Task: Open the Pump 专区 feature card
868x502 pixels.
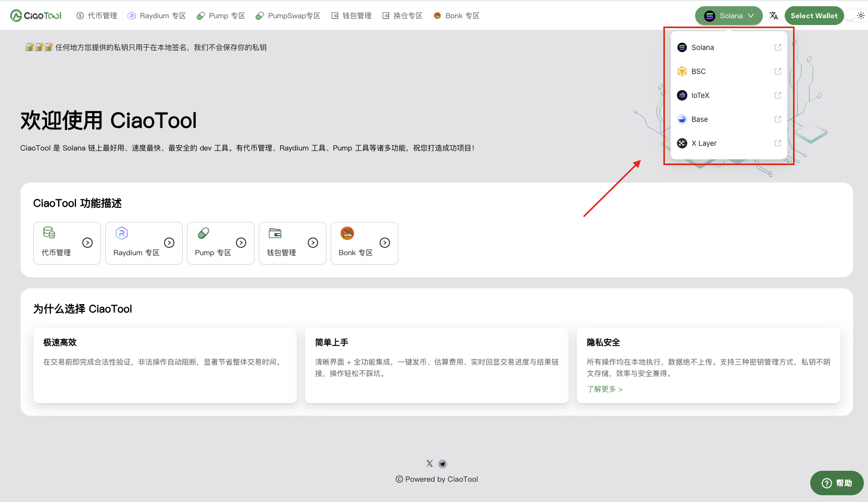Action: coord(221,243)
